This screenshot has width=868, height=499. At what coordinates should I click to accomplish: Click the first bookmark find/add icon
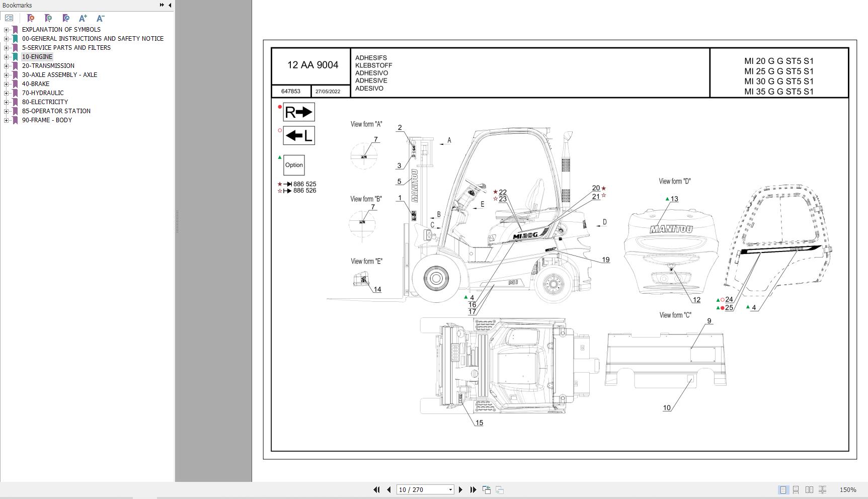31,18
